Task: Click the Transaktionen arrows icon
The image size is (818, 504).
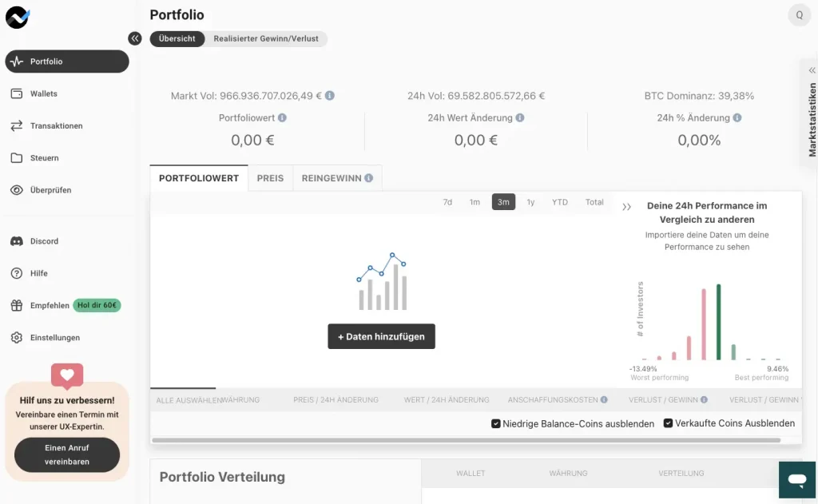Action: point(16,126)
